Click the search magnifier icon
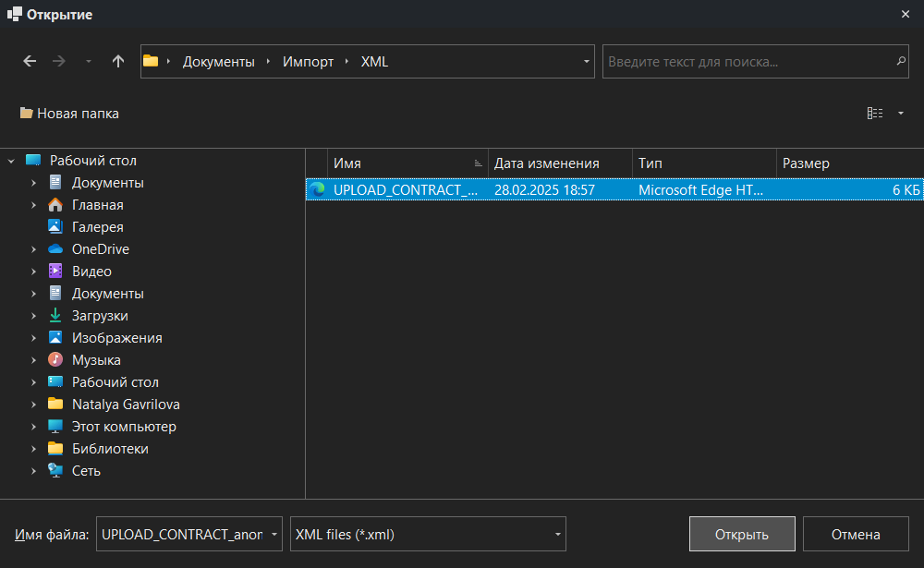Image resolution: width=924 pixels, height=568 pixels. click(x=901, y=62)
